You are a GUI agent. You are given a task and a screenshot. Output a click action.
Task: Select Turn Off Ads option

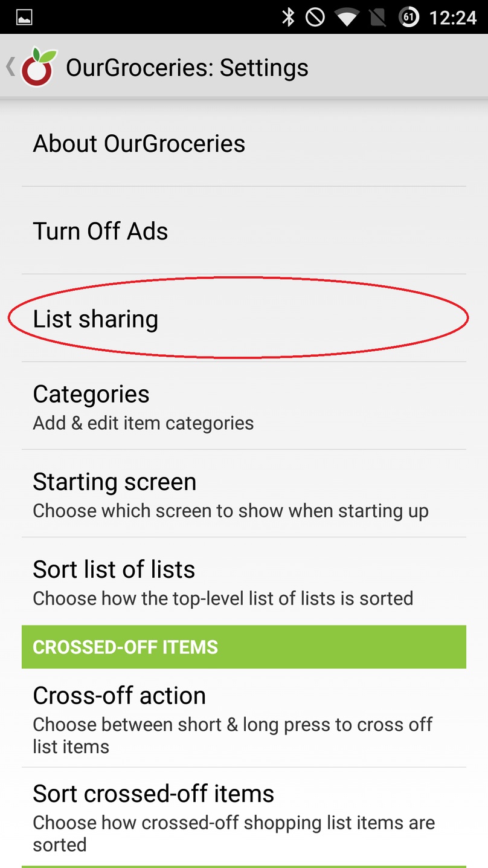244,231
